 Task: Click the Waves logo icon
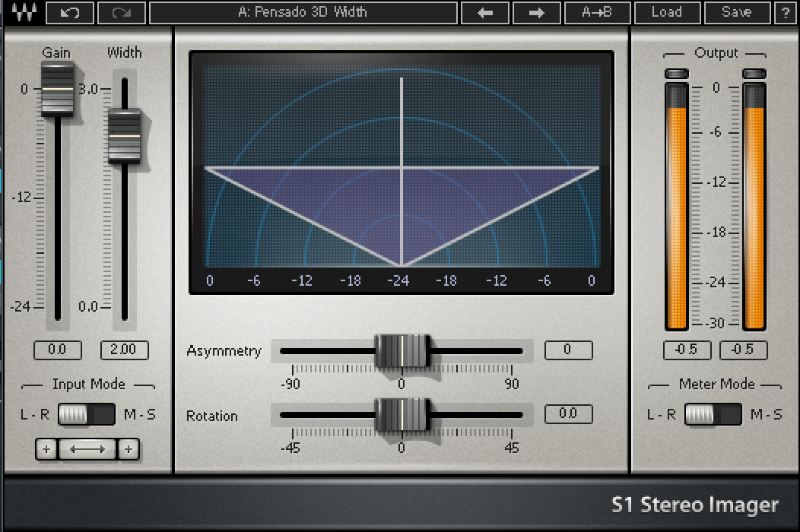tap(24, 11)
